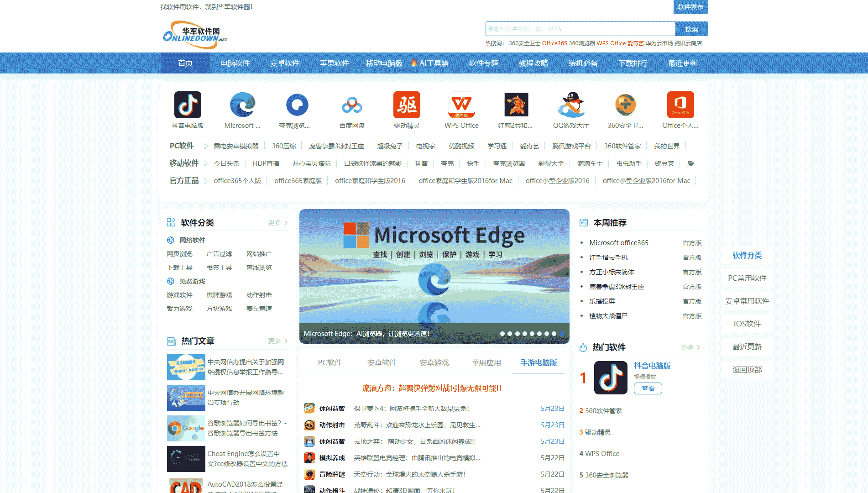Click the 搜索 search button
This screenshot has width=868, height=493.
(x=692, y=29)
